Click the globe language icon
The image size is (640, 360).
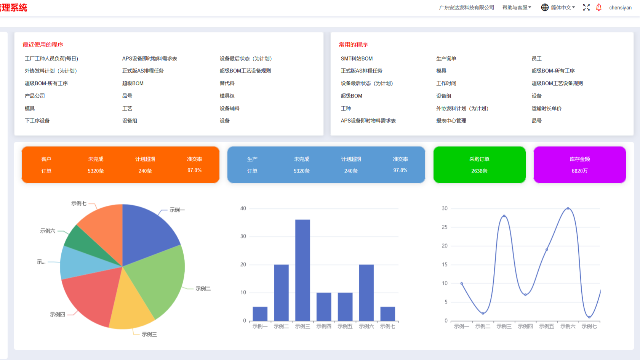[544, 7]
